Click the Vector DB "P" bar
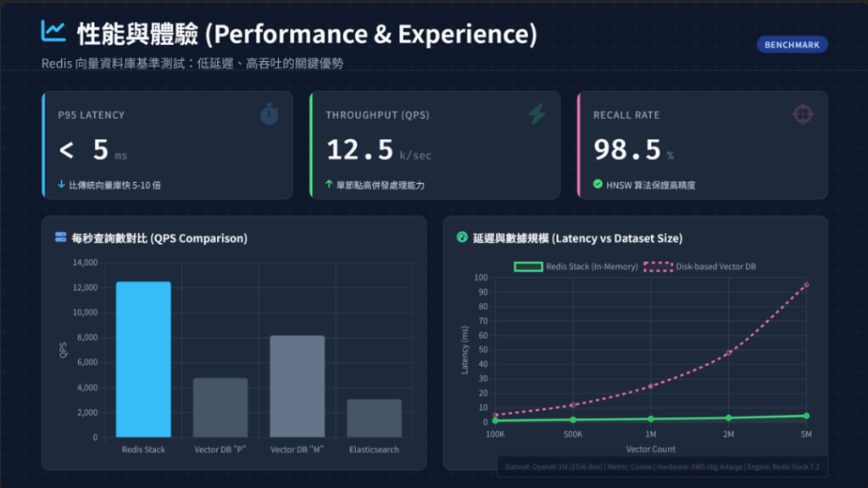Screen dimensions: 868x488 coord(220,408)
